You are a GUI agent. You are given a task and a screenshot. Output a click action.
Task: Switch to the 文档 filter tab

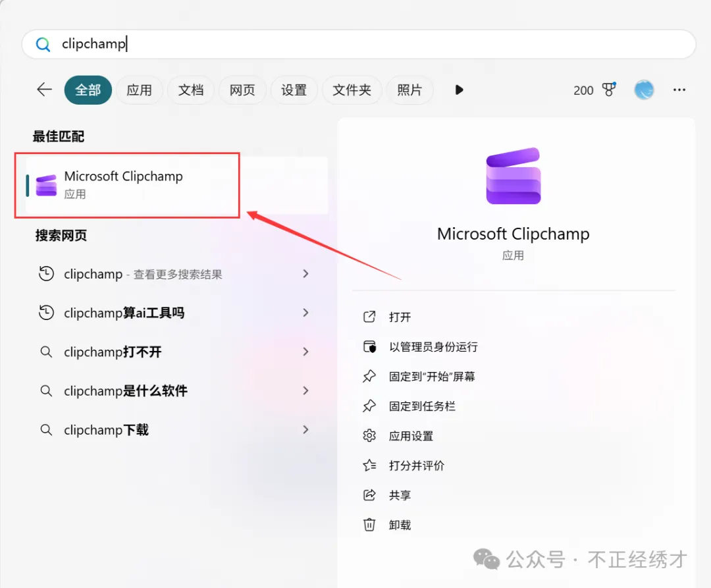pos(191,90)
